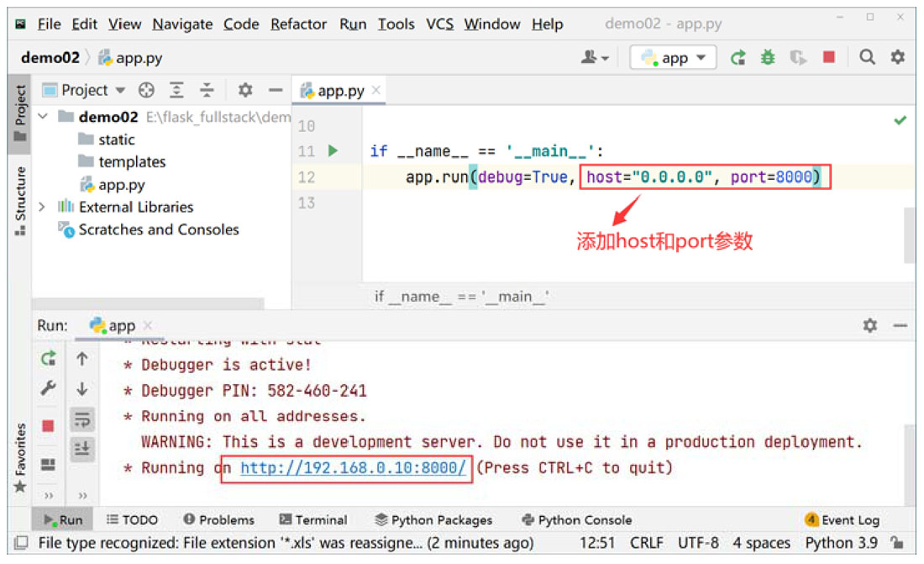The height and width of the screenshot is (564, 924).
Task: Click the green Run app toolbar icon
Action: (738, 57)
